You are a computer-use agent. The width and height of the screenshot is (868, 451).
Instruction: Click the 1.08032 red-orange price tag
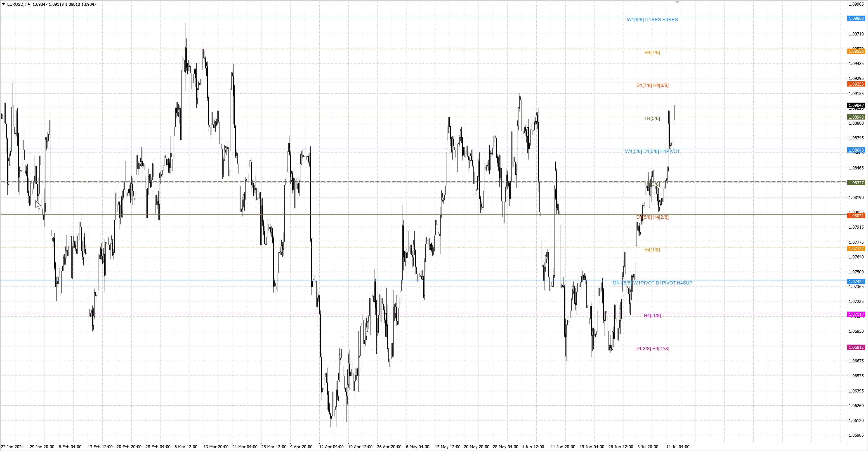(856, 216)
